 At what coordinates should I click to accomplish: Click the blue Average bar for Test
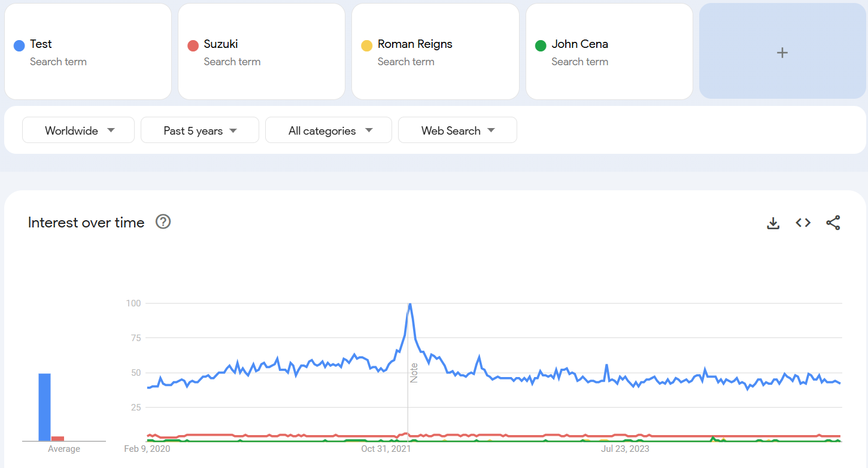click(45, 407)
